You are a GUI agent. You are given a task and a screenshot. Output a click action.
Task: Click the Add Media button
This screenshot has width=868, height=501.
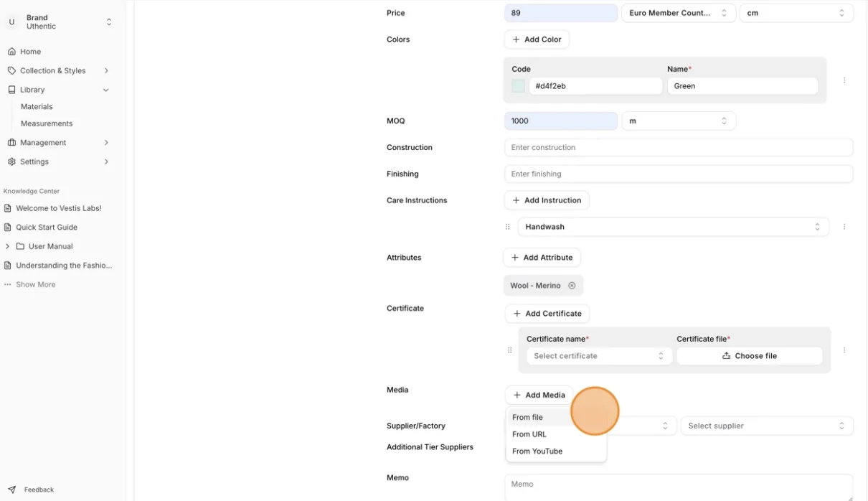coord(539,395)
